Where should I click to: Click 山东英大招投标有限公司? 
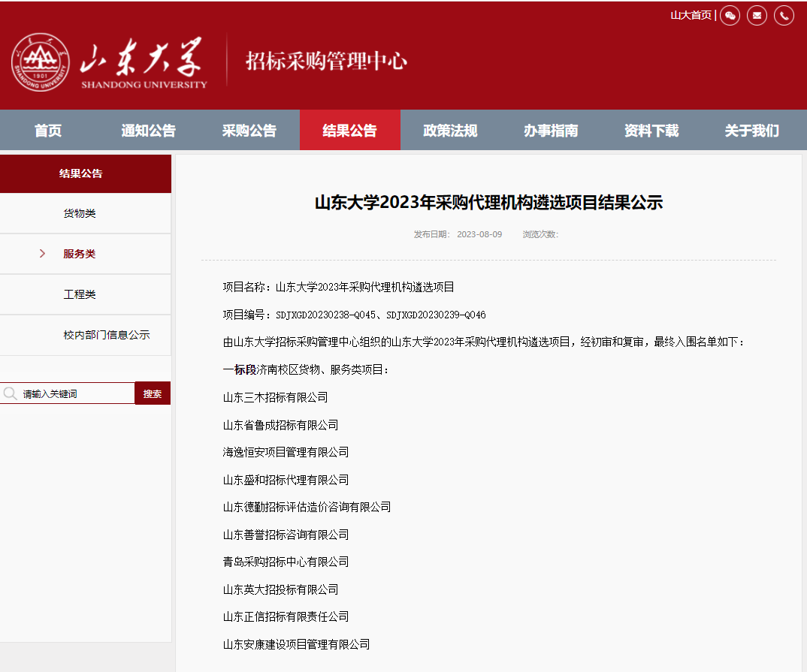point(280,589)
